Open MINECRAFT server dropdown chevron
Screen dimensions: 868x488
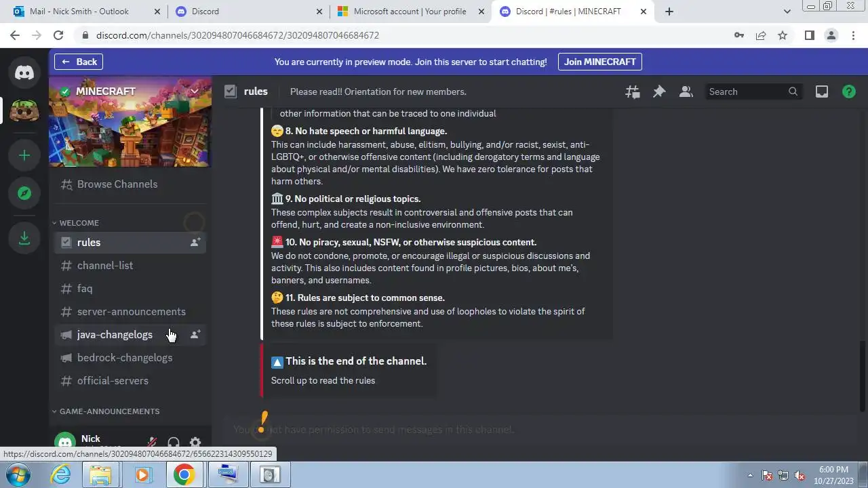tap(195, 91)
